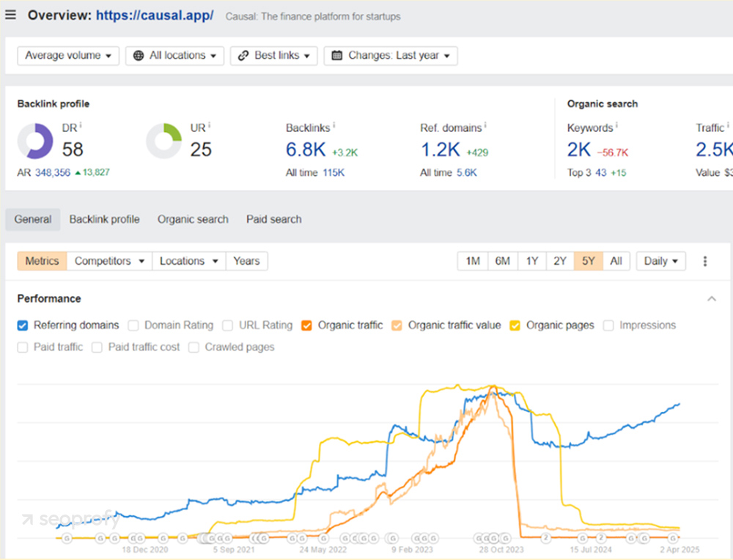Click the 18 Dec 2020 axis label
733x560 pixels.
[145, 550]
